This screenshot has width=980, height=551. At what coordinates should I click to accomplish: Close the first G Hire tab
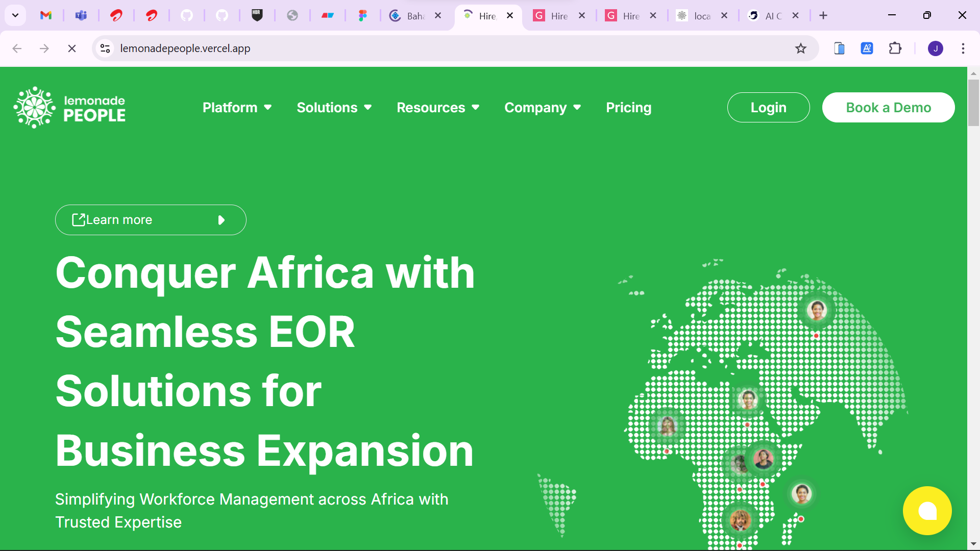click(582, 16)
